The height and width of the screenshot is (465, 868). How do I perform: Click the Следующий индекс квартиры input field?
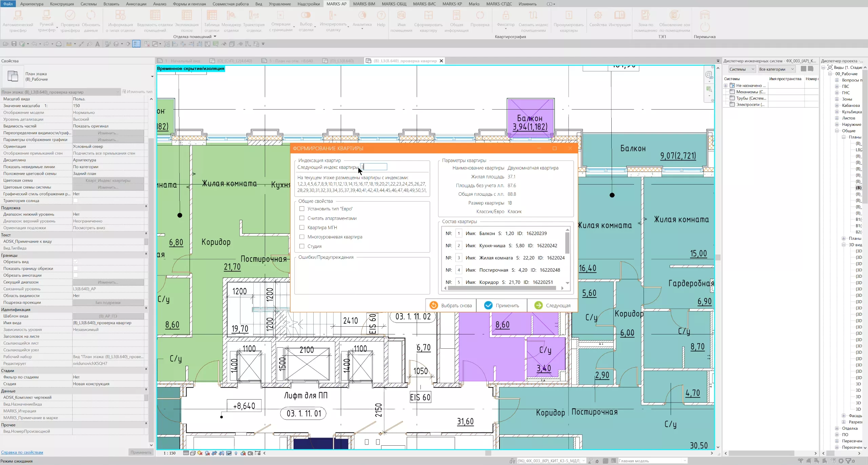pyautogui.click(x=374, y=167)
